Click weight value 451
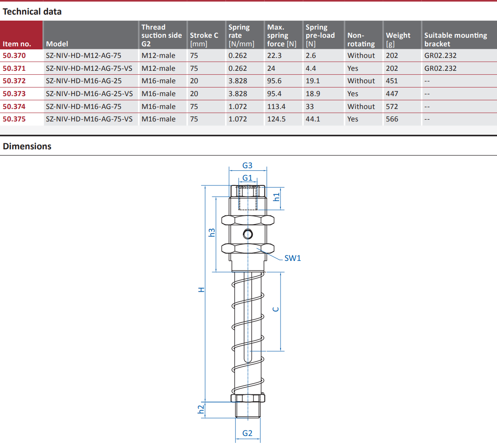Viewport: 497px width, 448px height. (x=392, y=81)
